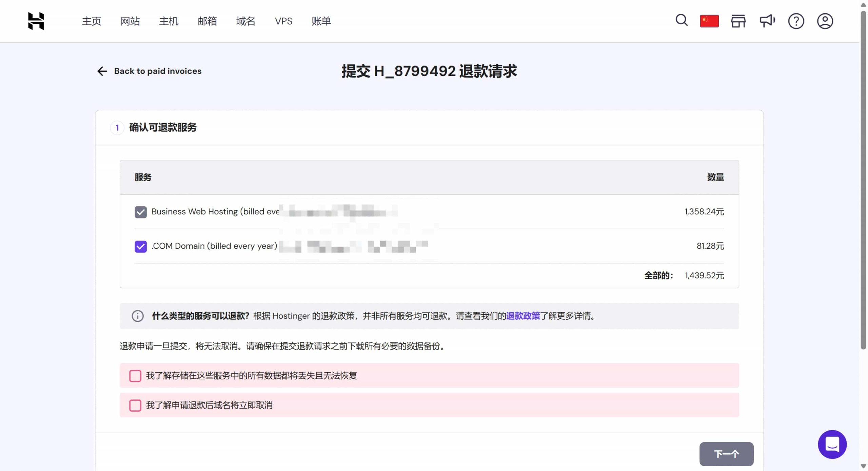Open the 域名 menu item
The height and width of the screenshot is (471, 868).
245,21
